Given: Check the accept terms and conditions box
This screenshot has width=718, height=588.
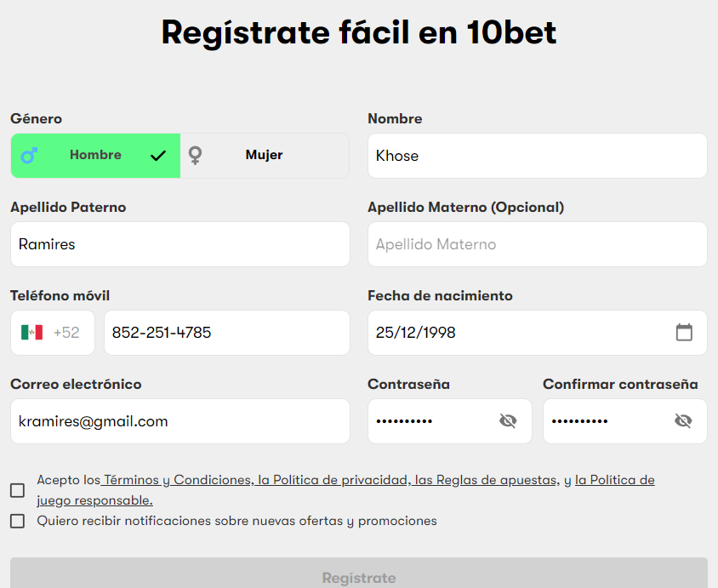Looking at the screenshot, I should (17, 490).
